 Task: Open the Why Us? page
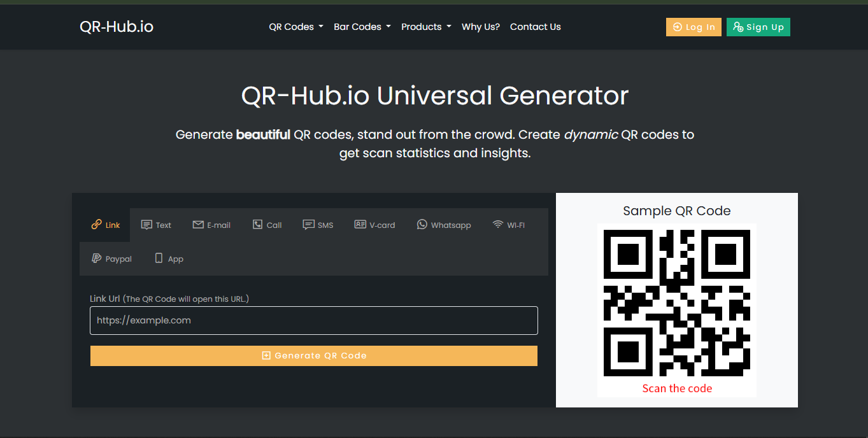pos(481,27)
